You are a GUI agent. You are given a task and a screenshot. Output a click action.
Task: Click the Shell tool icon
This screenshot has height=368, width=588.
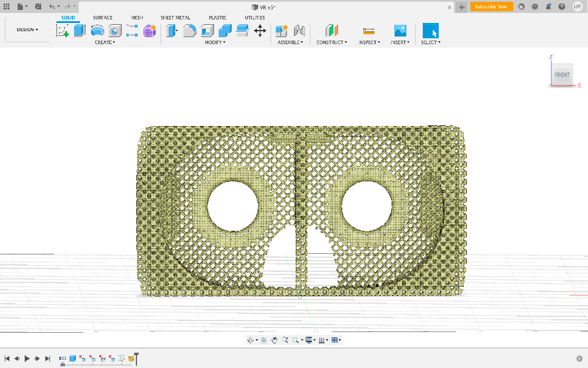tap(207, 31)
